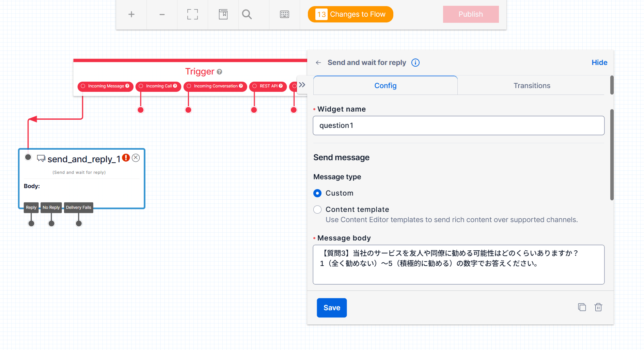The height and width of the screenshot is (350, 644).
Task: Click the No Reply output connector dot
Action: 51,223
